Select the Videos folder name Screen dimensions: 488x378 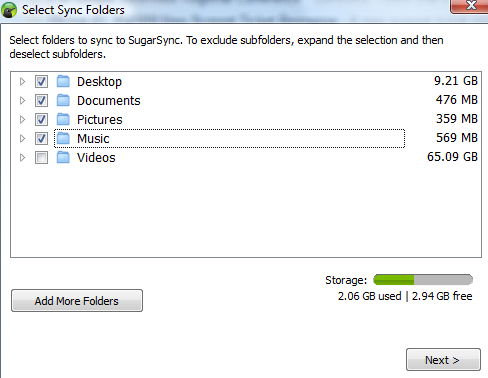96,158
